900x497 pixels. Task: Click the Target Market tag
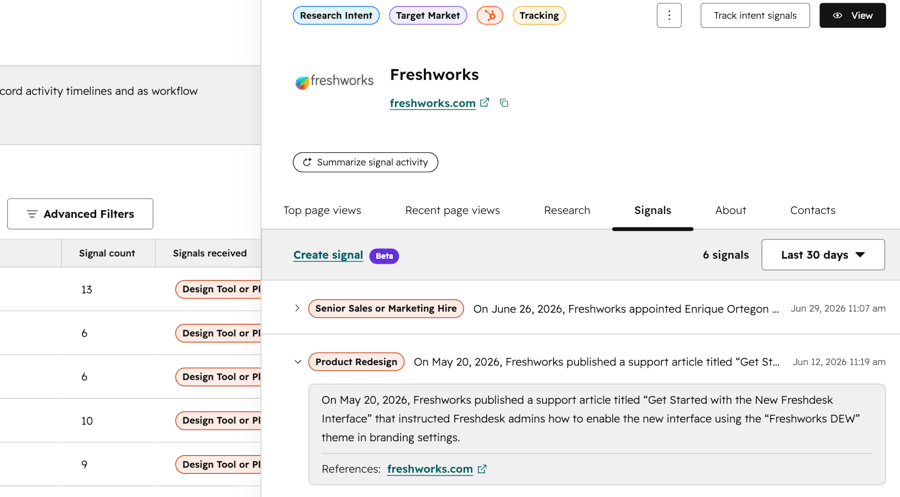(428, 15)
